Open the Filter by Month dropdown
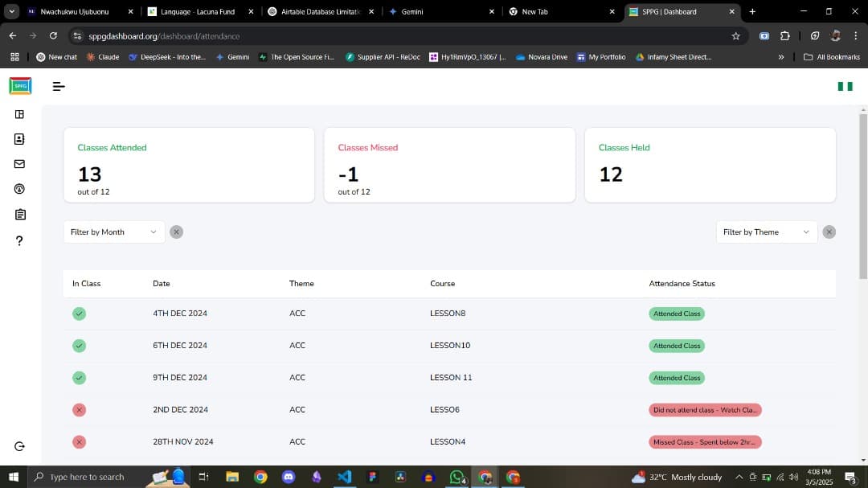The width and height of the screenshot is (868, 488). click(114, 232)
